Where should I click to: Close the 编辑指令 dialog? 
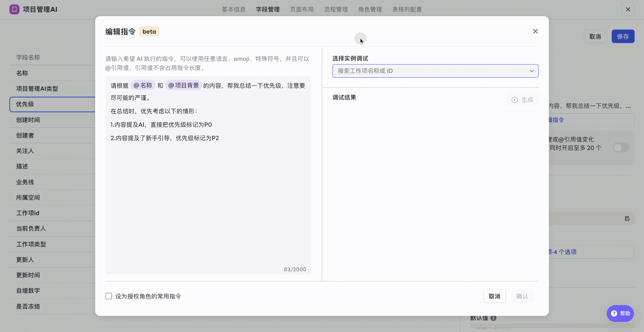(x=535, y=31)
